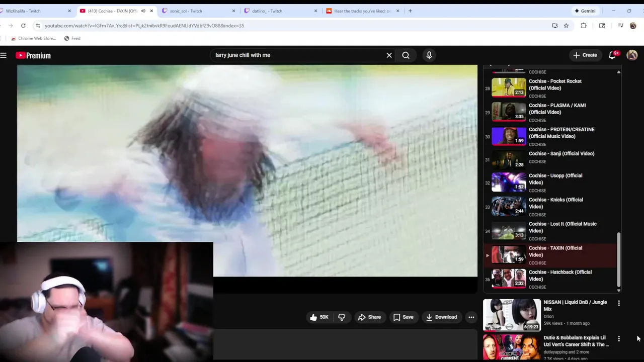Open NISSAN Liquid DnB Jungle Mix thumbnail
Viewport: 644px width, 362px height.
coord(512,315)
